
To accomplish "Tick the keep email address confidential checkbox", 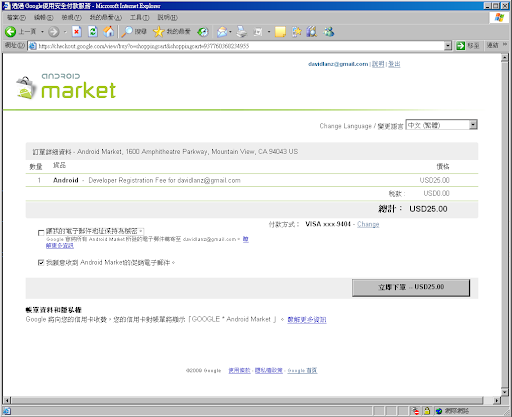I will pos(41,232).
